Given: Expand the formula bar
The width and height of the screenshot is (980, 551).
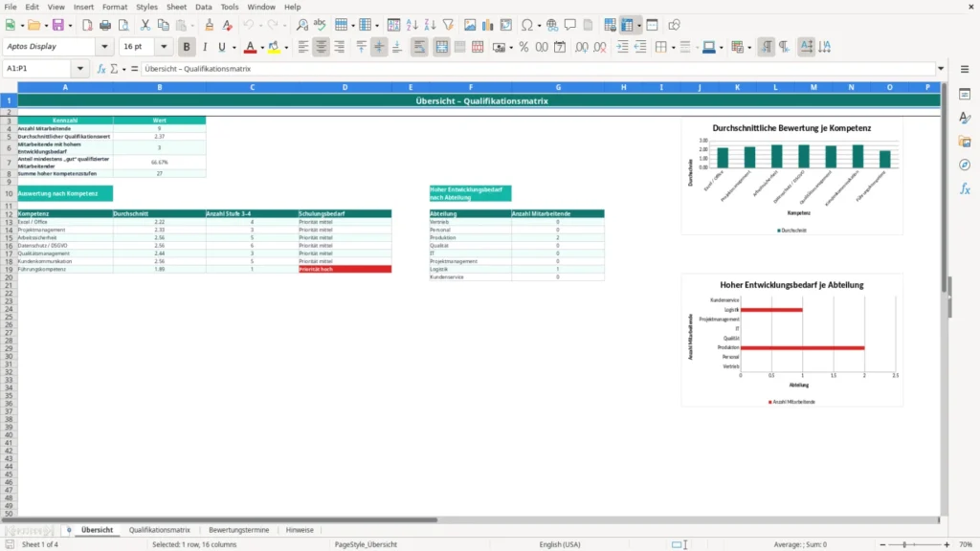Looking at the screenshot, I should click(x=941, y=69).
